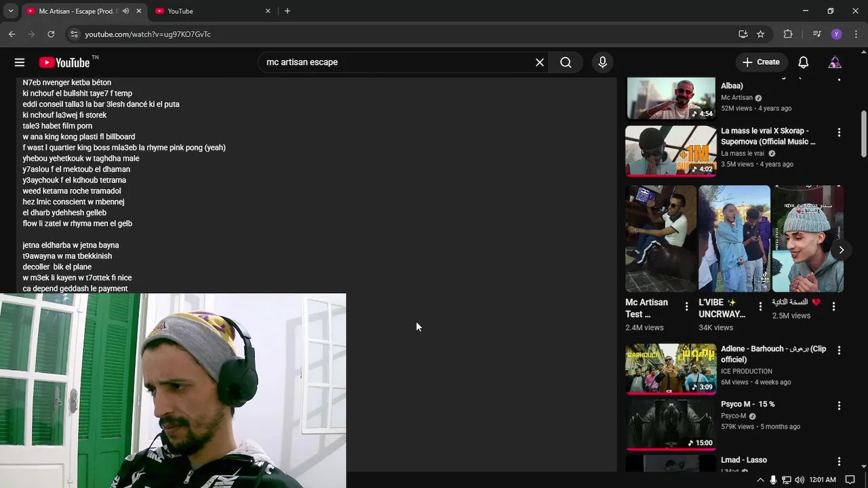This screenshot has width=868, height=488.
Task: Open a new browser tab
Action: 288,11
